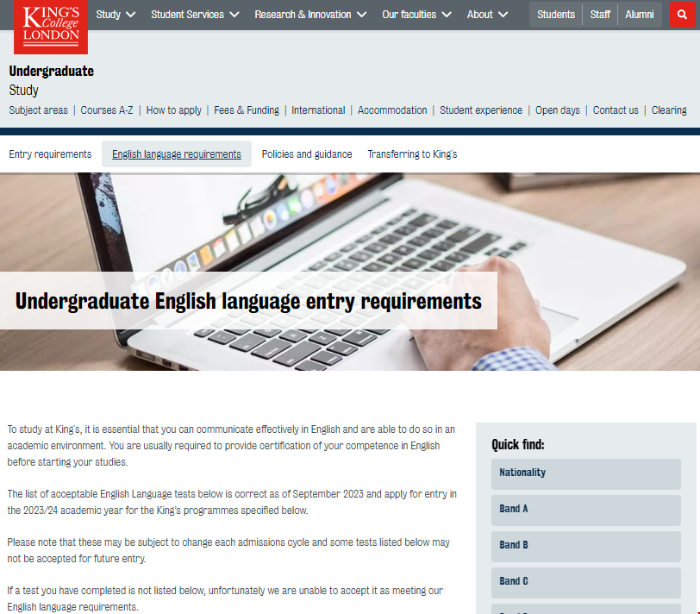This screenshot has width=700, height=614.
Task: Open the Transferring to King's tab
Action: (x=412, y=154)
